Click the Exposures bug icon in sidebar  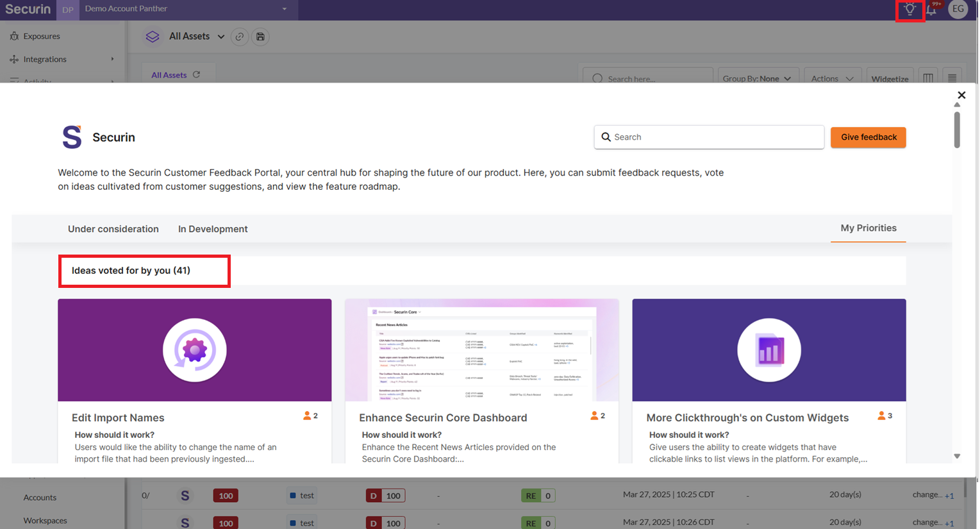[x=14, y=36]
